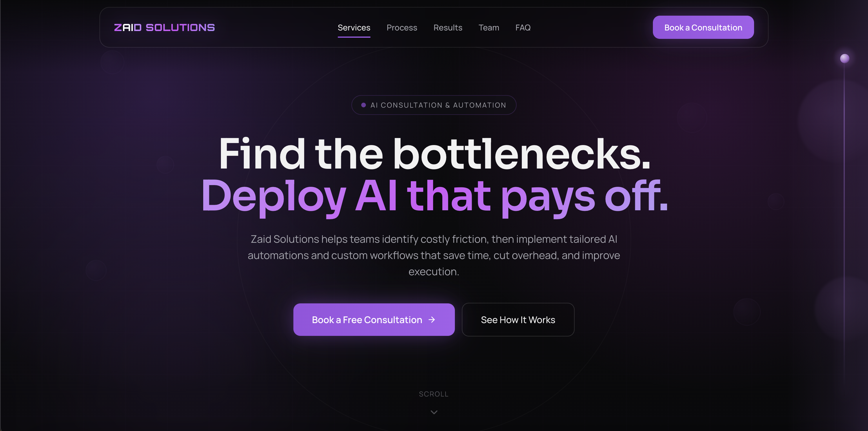Navigate to the Team section

coord(489,28)
